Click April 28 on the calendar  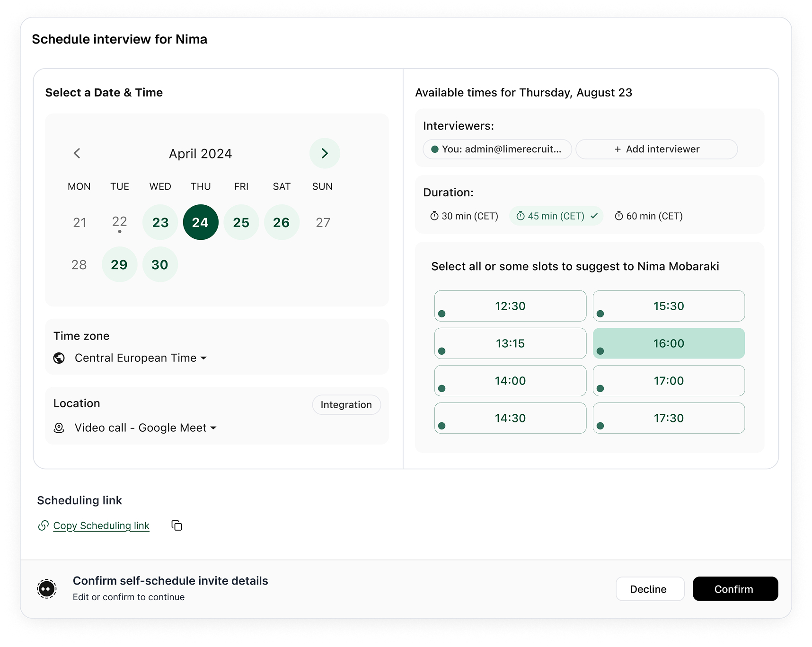79,264
